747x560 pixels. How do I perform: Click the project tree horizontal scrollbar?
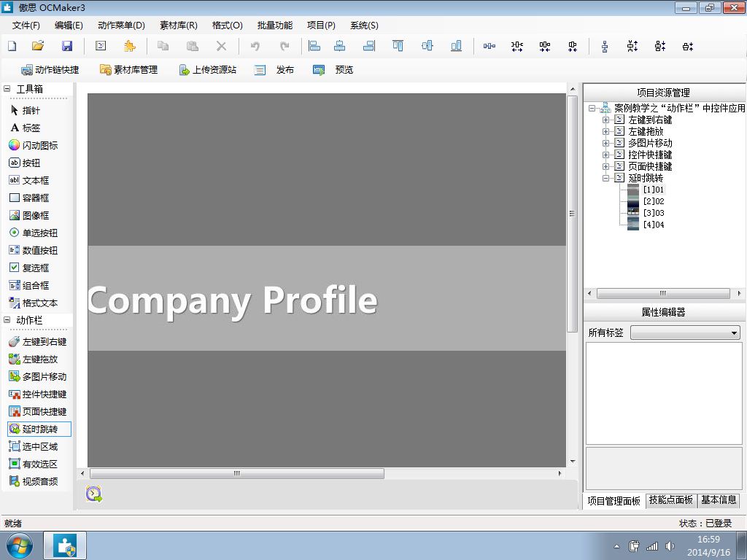(663, 293)
